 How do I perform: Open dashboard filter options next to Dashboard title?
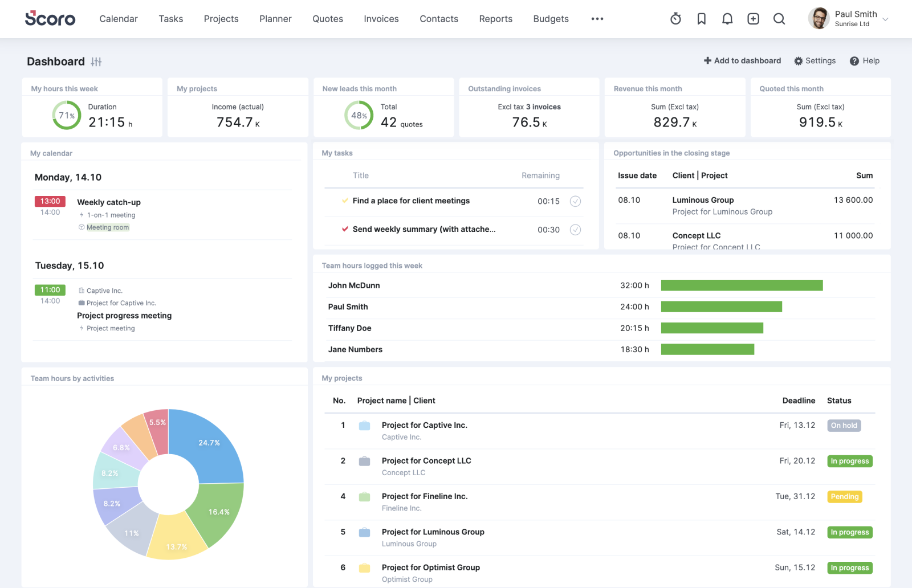pyautogui.click(x=97, y=62)
